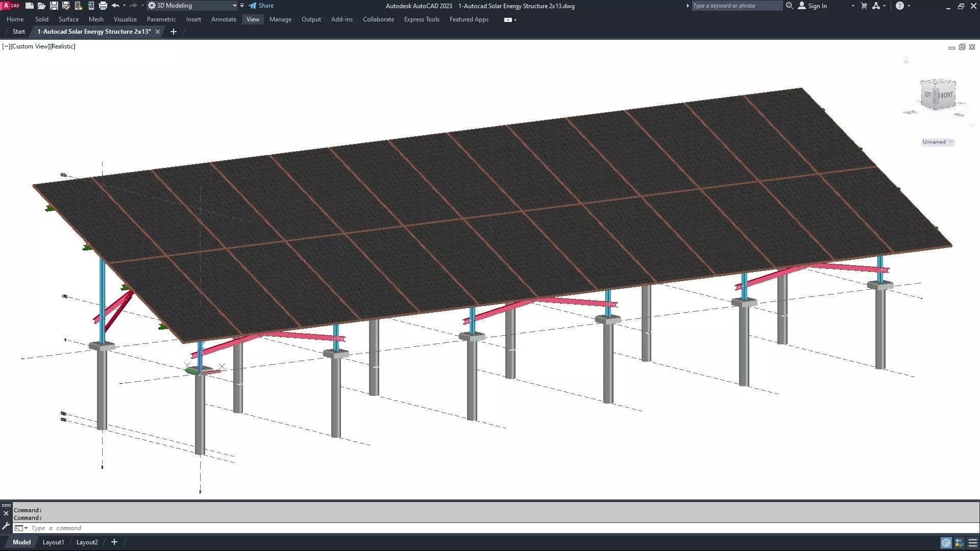The height and width of the screenshot is (551, 980).
Task: Click the FRONT face of the ViewCube
Action: (x=945, y=95)
